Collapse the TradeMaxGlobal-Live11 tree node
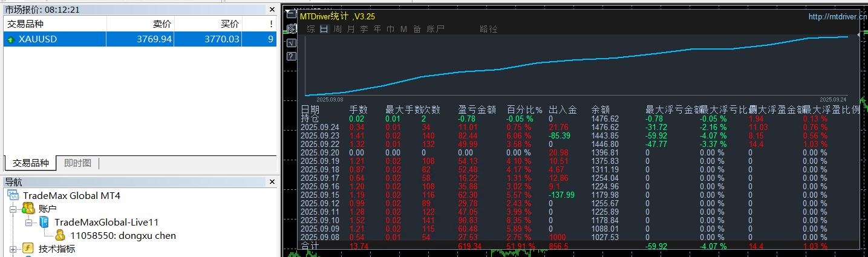This screenshot has height=257, width=868. (28, 222)
